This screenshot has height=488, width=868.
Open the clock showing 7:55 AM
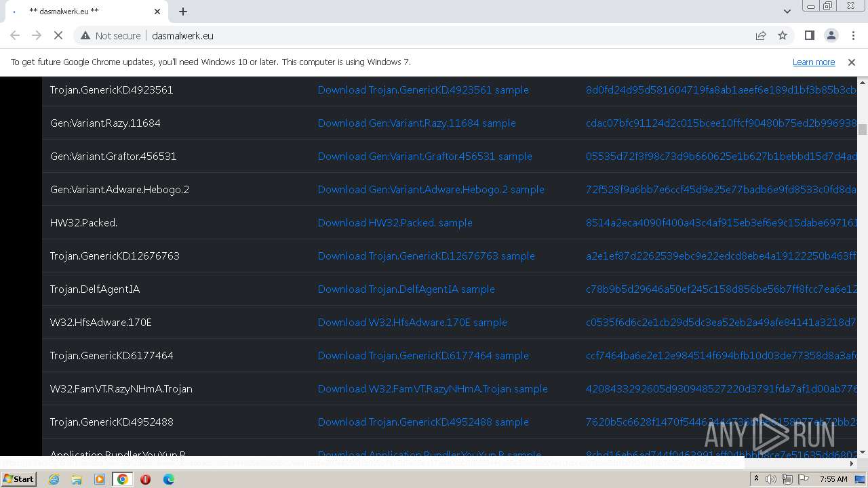[833, 479]
